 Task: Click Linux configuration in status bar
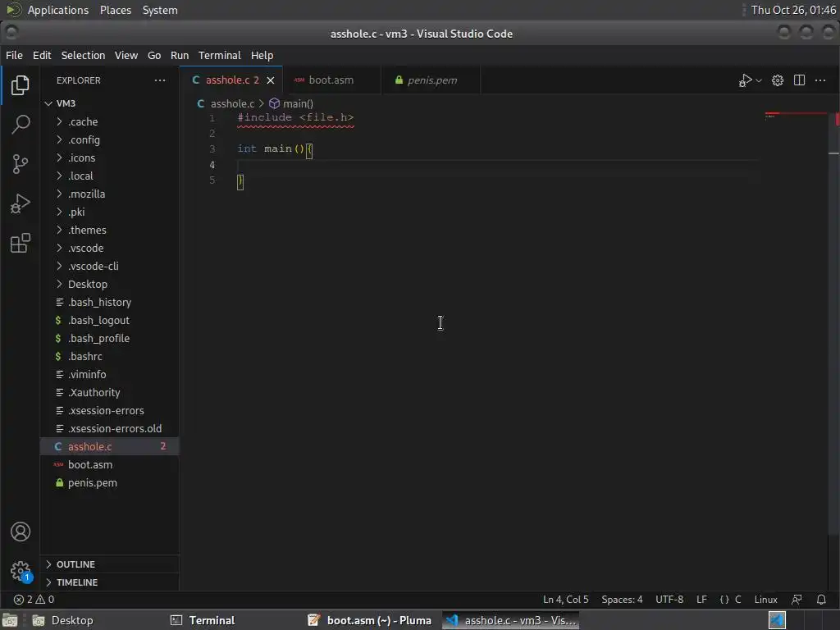click(x=765, y=600)
